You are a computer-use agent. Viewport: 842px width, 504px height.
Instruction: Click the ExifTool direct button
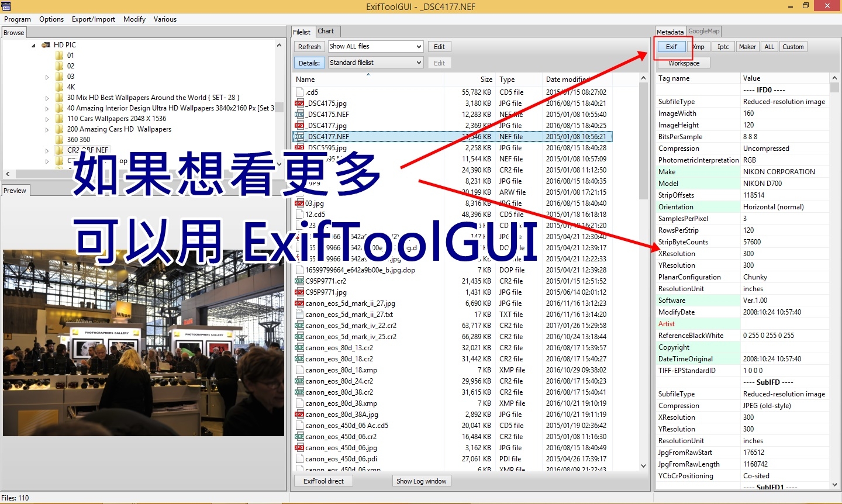[323, 481]
